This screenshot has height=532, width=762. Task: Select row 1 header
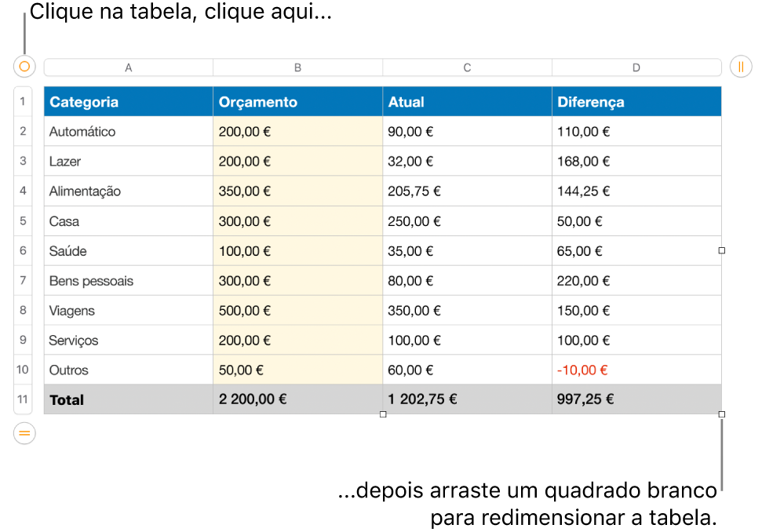click(x=23, y=101)
